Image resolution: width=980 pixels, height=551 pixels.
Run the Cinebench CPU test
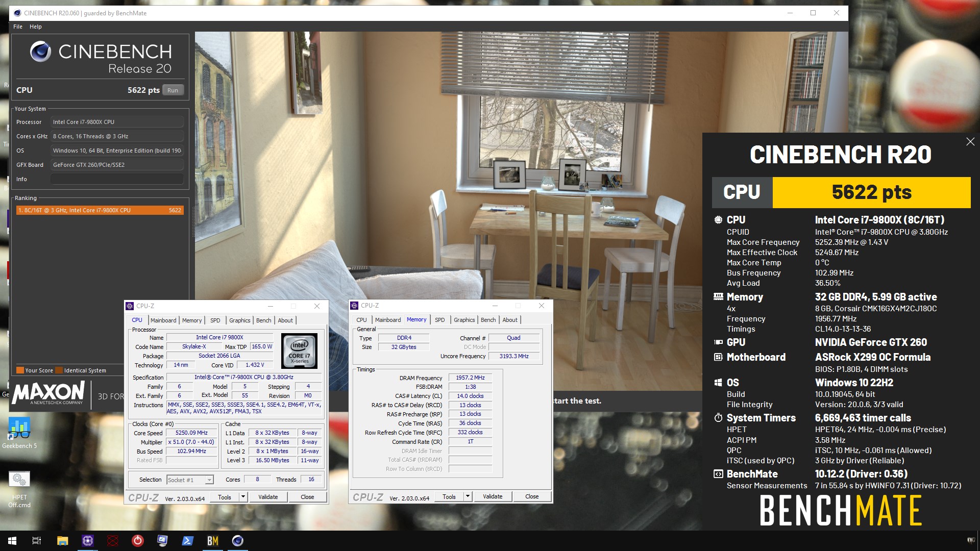[173, 90]
